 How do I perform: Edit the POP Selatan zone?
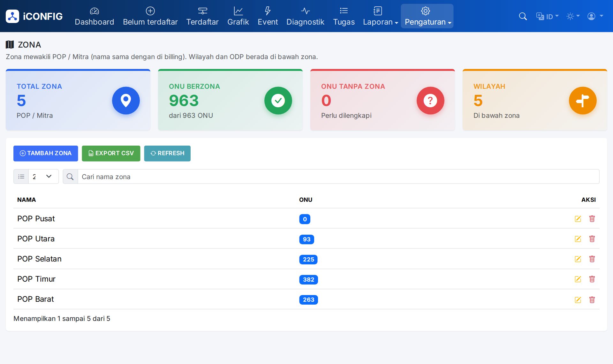pyautogui.click(x=578, y=259)
